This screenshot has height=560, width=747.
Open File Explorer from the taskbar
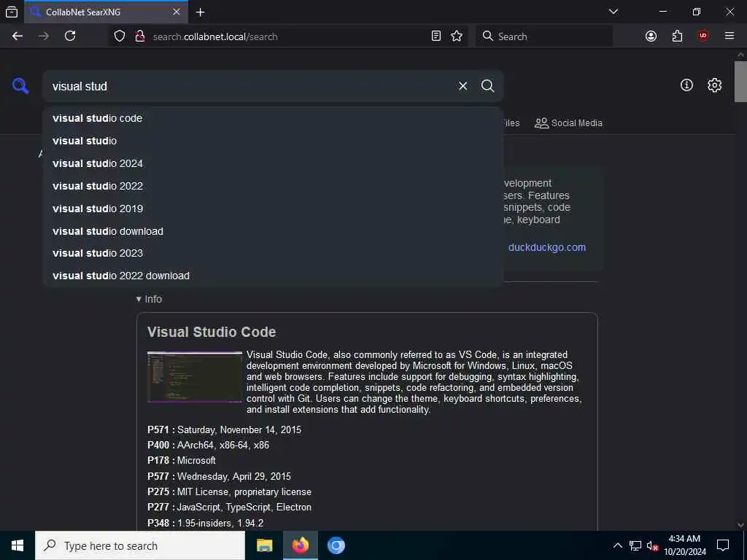pos(264,545)
